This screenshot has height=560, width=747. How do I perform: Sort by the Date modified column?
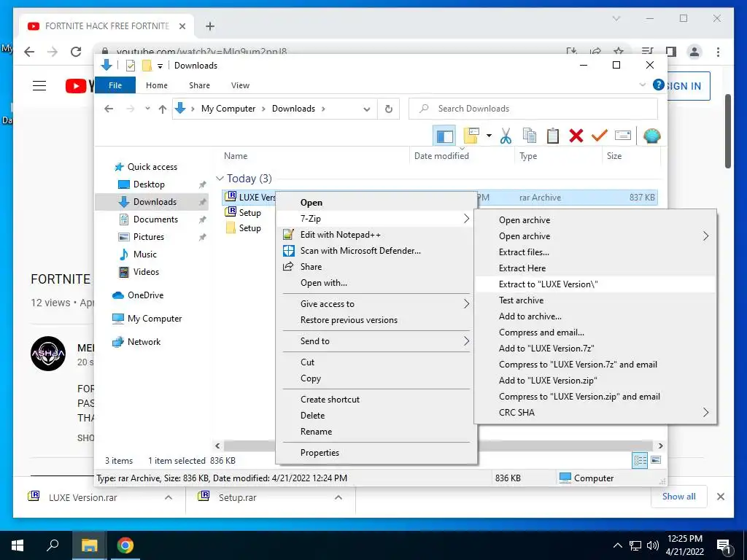click(441, 156)
